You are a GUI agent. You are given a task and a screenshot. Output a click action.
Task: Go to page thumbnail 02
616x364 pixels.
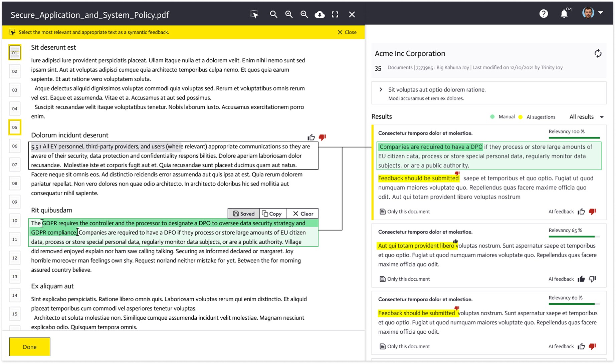pos(15,71)
